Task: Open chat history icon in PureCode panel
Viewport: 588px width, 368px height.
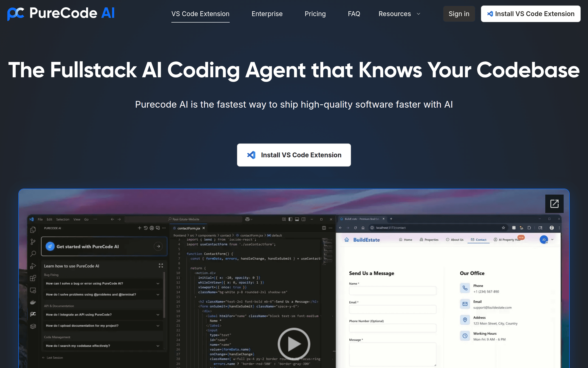Action: click(x=146, y=228)
